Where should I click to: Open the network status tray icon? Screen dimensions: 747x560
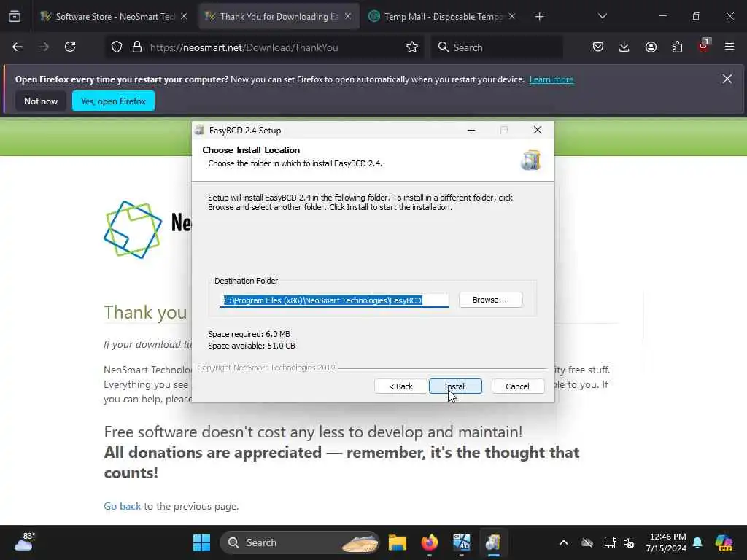coord(610,542)
